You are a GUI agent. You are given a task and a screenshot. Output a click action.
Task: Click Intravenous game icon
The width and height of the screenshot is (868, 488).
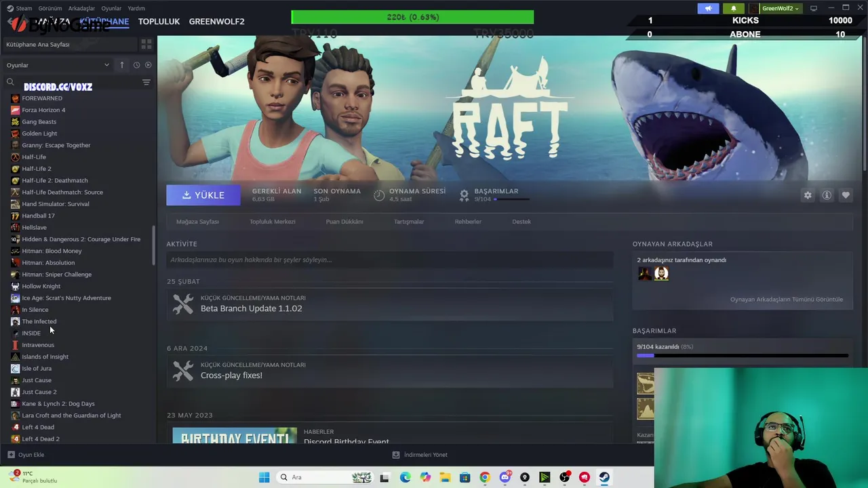tap(15, 345)
